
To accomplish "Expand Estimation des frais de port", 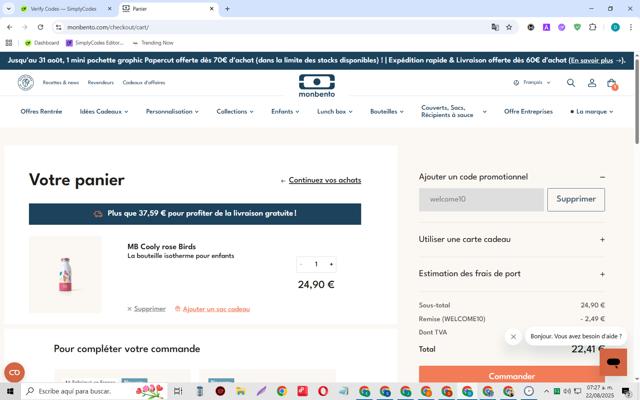I will point(602,274).
